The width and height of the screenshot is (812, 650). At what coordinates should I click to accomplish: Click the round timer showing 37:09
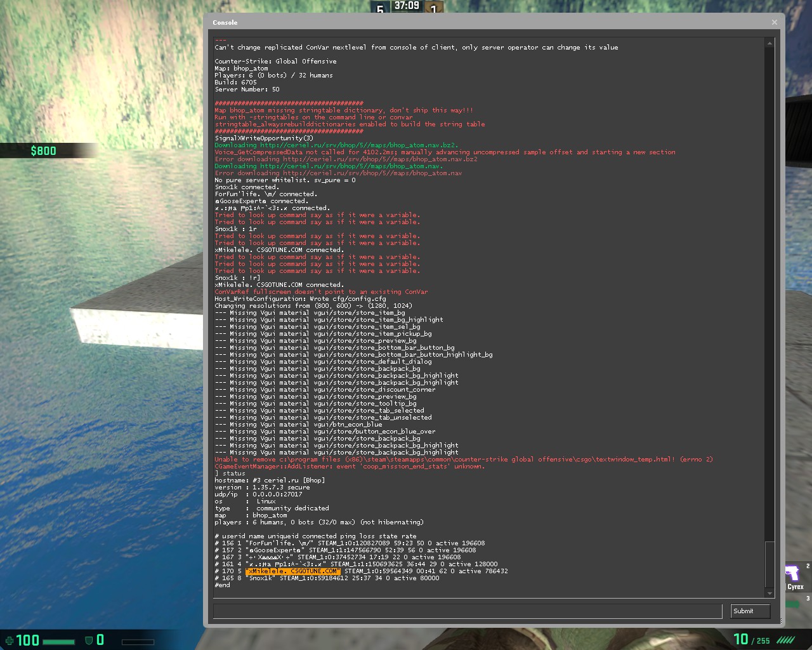tap(407, 6)
